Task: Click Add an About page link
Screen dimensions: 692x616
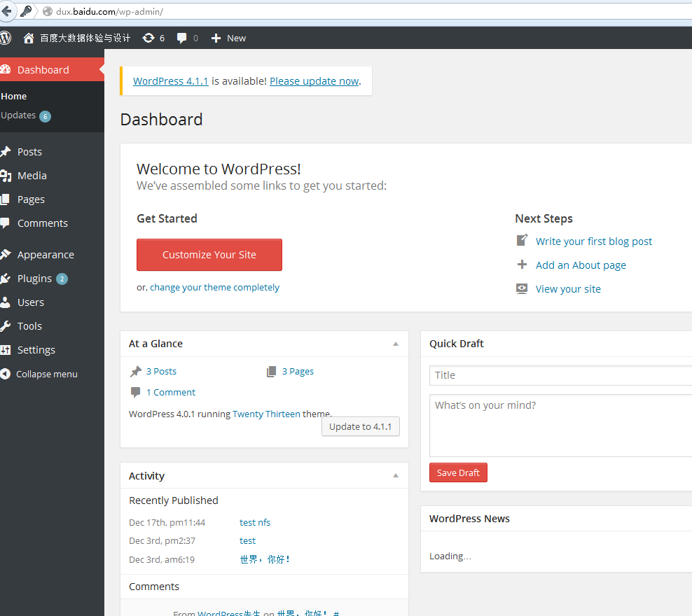Action: point(581,265)
